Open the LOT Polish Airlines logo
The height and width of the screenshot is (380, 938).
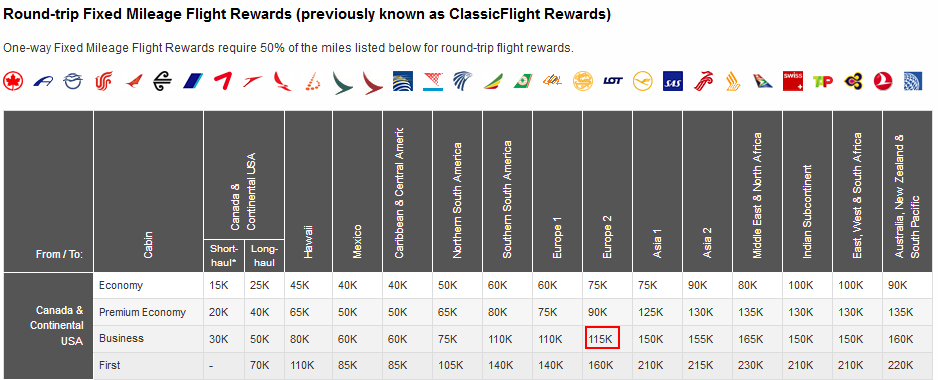[x=613, y=81]
